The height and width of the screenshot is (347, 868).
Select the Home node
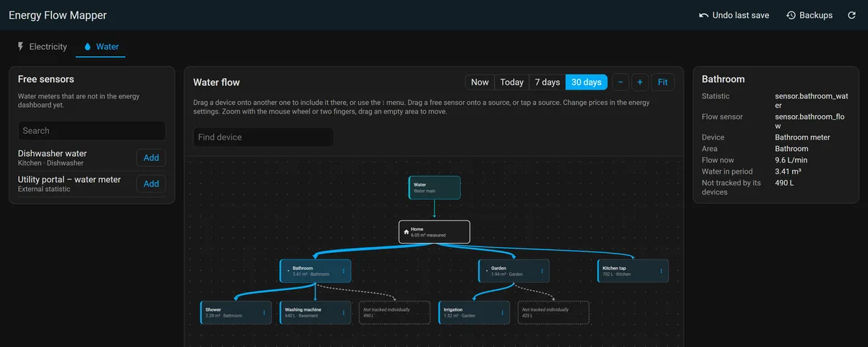[x=434, y=232]
